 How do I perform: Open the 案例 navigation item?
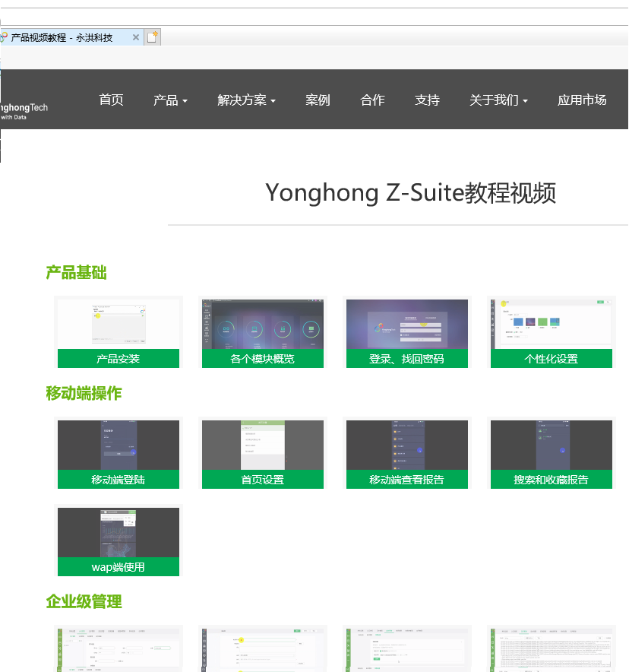[x=318, y=100]
